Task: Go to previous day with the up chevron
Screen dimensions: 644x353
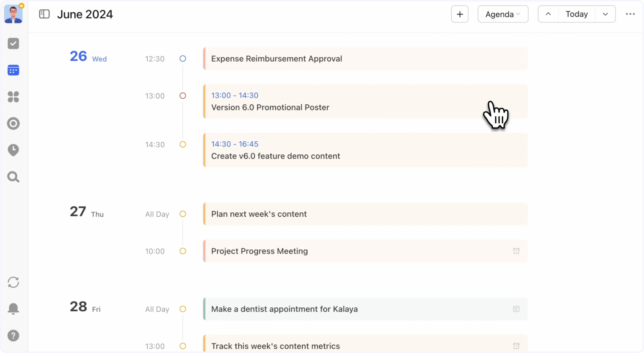Action: pyautogui.click(x=548, y=14)
